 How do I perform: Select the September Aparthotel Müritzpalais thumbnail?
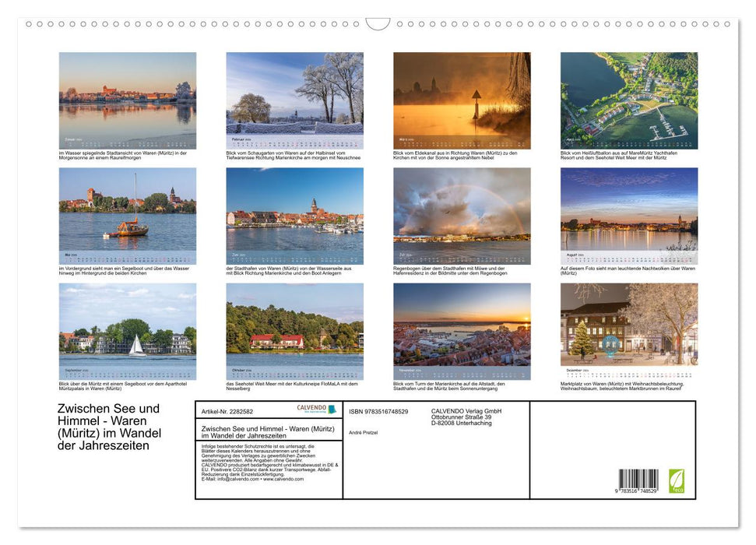[126, 330]
